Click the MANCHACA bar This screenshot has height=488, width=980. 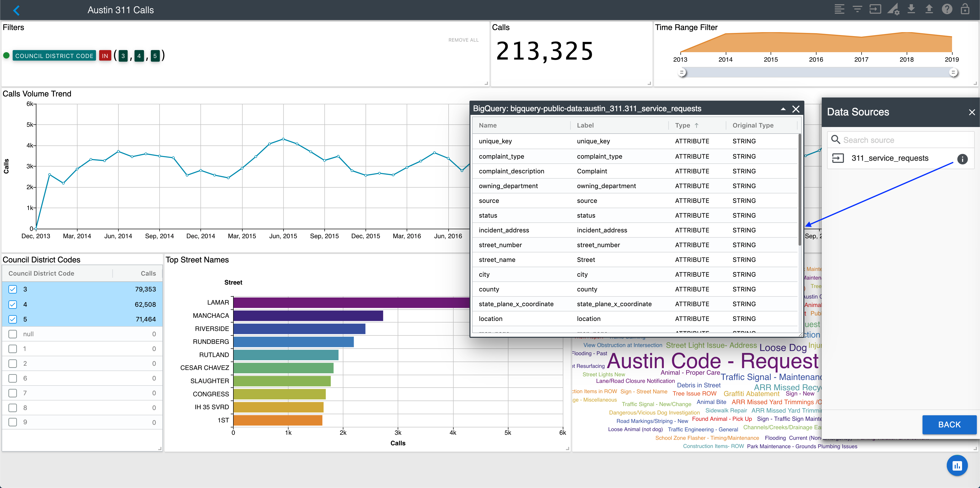point(308,316)
